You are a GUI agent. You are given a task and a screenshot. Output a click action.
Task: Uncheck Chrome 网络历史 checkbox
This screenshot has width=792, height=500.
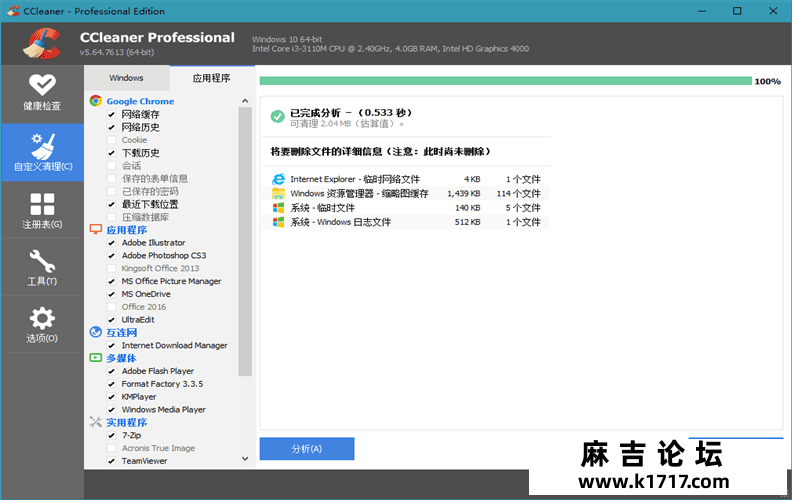(112, 127)
